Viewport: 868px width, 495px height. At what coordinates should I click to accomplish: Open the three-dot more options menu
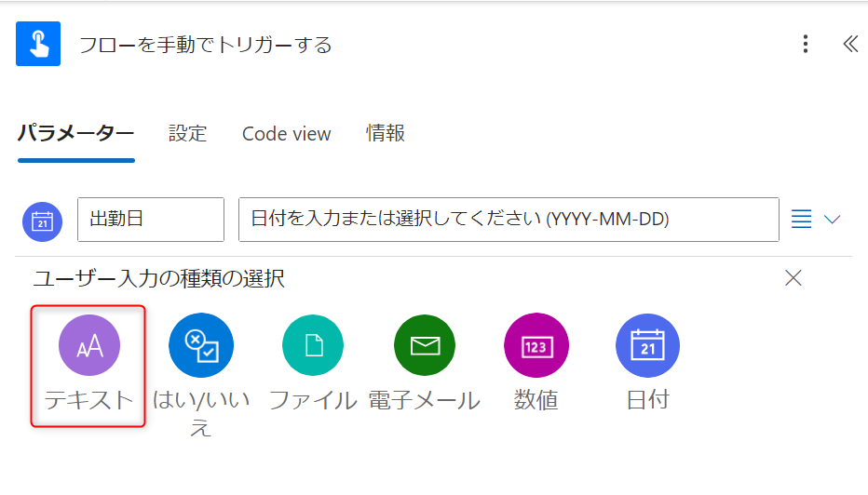coord(806,44)
